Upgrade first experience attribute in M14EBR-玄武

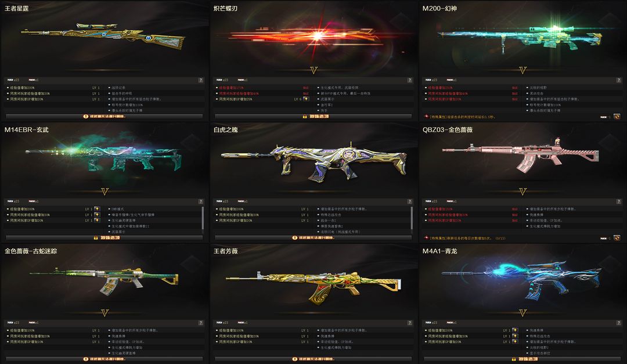97,209
